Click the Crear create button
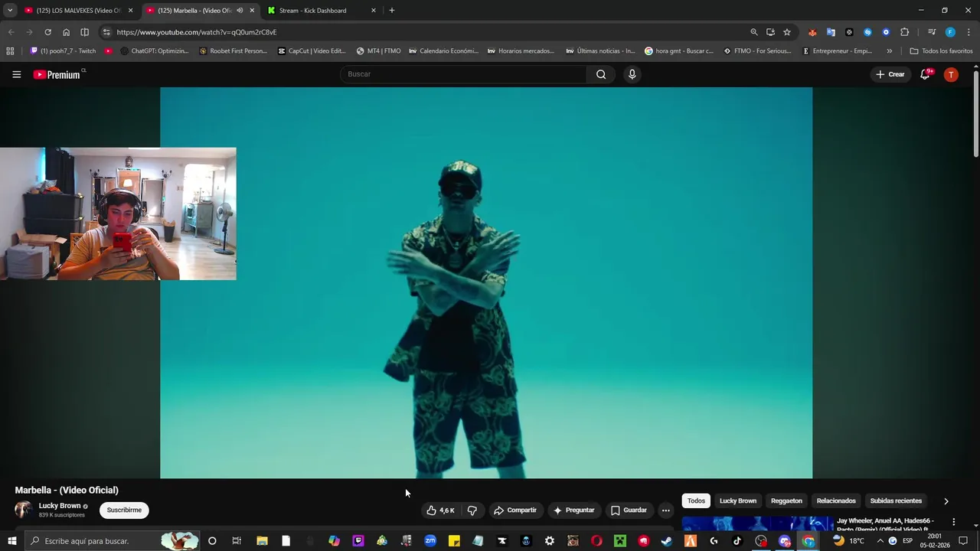Screen dimensions: 980x551 click(x=890, y=74)
